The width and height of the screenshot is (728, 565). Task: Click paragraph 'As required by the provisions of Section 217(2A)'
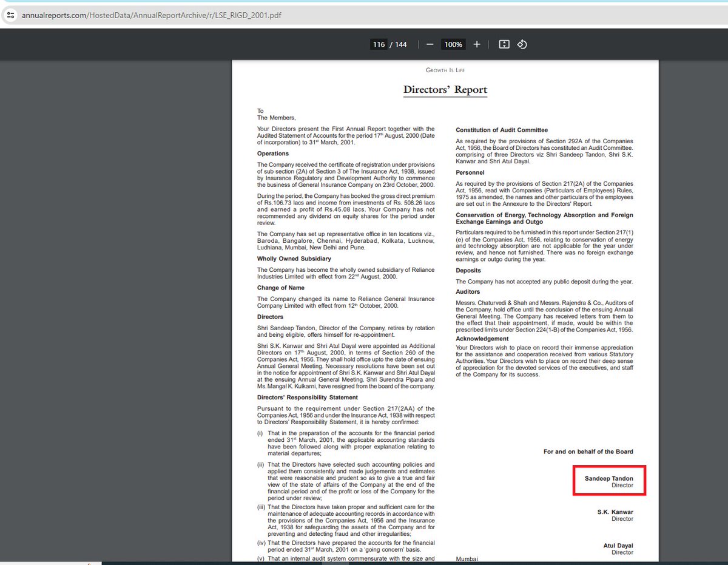pos(544,194)
